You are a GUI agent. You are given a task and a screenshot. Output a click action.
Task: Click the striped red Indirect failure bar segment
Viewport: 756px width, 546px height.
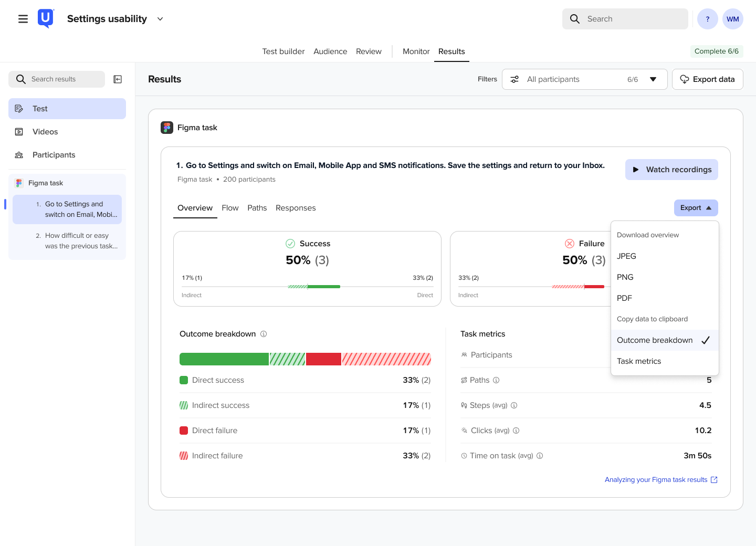pos(387,359)
